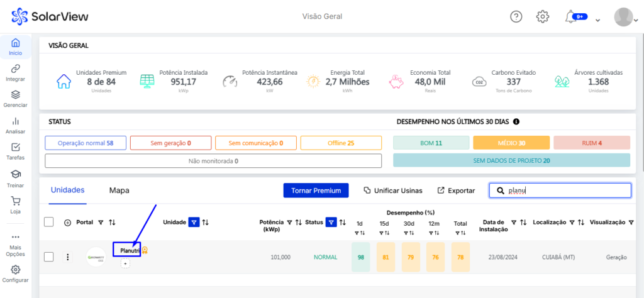Click the three-dot menu on the Planutri row
This screenshot has width=644, height=298.
68,257
